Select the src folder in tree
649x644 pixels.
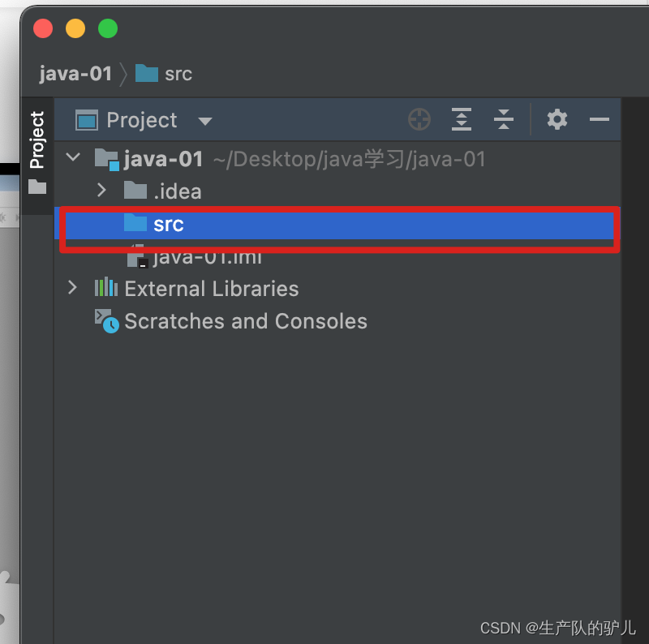point(337,224)
